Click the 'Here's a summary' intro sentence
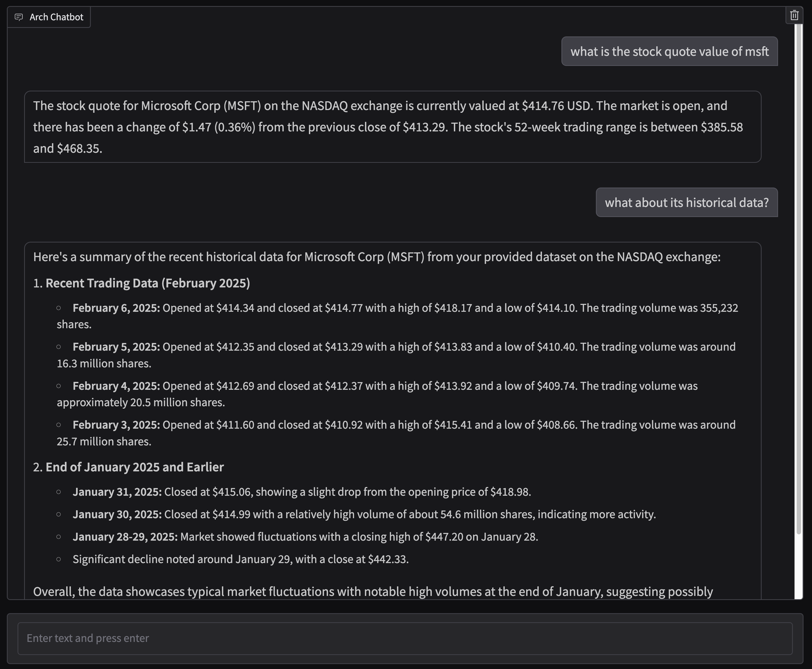The image size is (812, 669). coord(376,257)
